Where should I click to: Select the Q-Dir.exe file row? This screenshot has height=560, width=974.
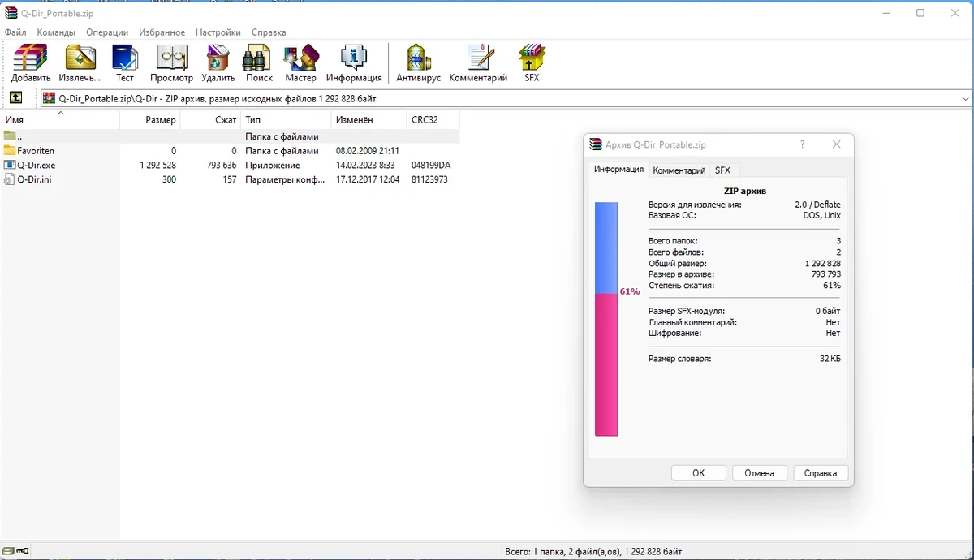[230, 165]
